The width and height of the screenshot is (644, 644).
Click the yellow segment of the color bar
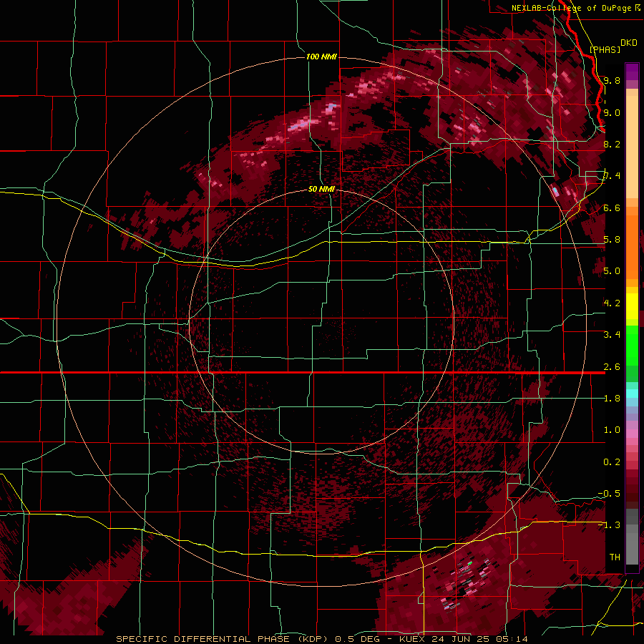(632, 306)
